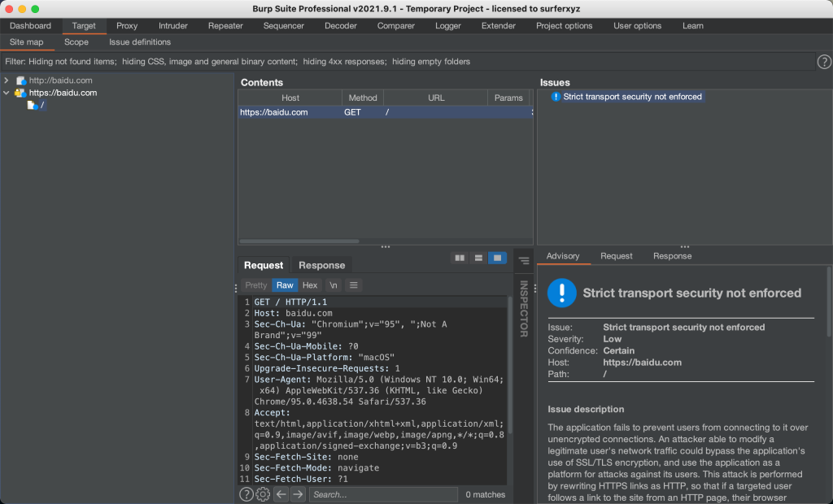Open the Advisory tab of the issue

(563, 256)
